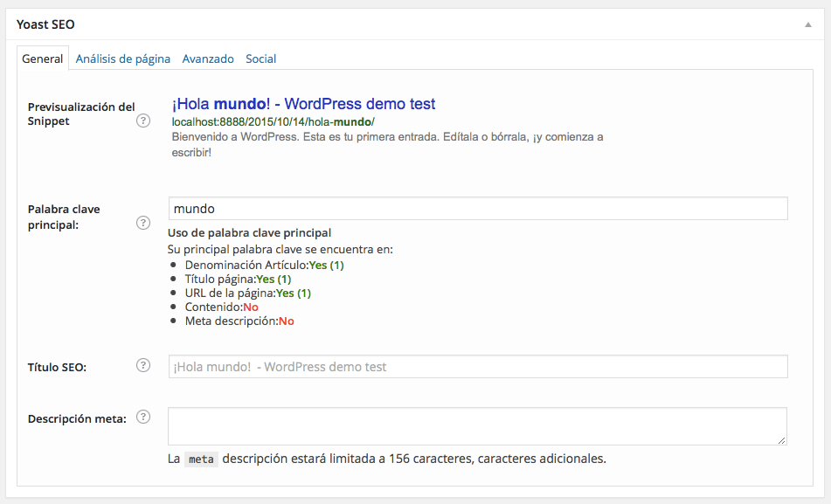Open the Avanzado tab
Viewport: 831px width, 504px height.
click(x=208, y=59)
